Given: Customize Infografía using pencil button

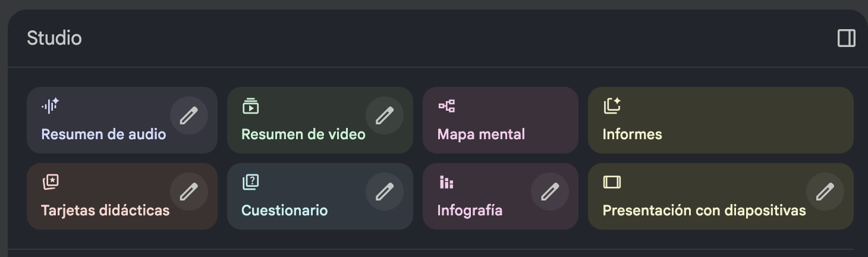Looking at the screenshot, I should pyautogui.click(x=549, y=192).
